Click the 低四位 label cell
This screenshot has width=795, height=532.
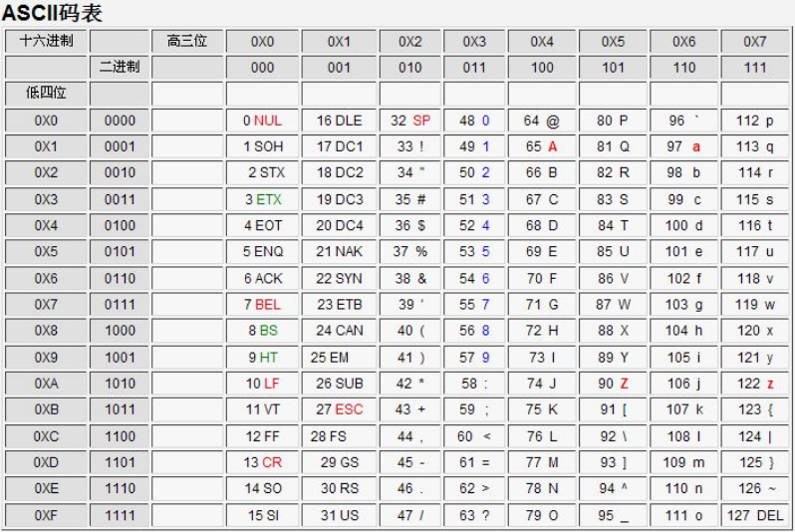pyautogui.click(x=46, y=93)
